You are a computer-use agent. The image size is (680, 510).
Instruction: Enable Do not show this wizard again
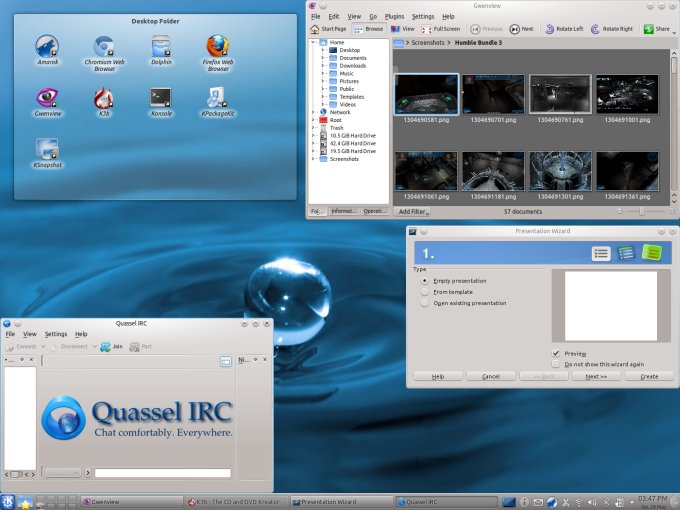pos(556,364)
